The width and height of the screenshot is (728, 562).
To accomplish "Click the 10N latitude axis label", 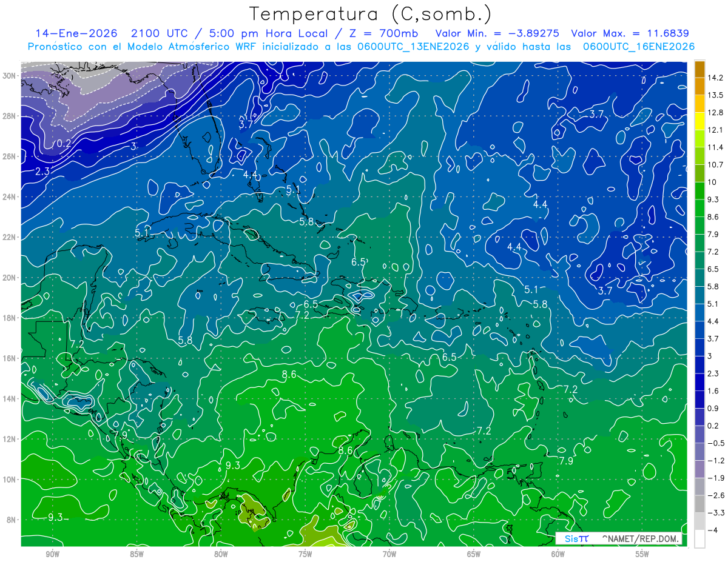I will (x=10, y=480).
